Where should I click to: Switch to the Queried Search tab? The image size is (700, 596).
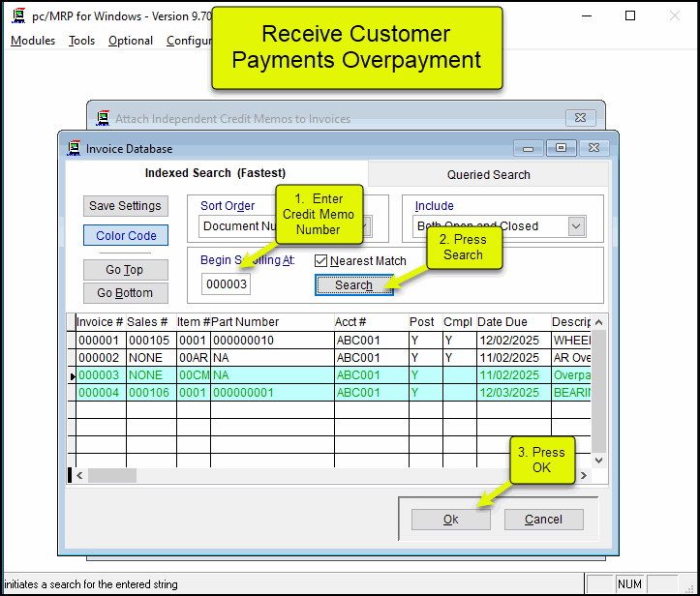[488, 174]
